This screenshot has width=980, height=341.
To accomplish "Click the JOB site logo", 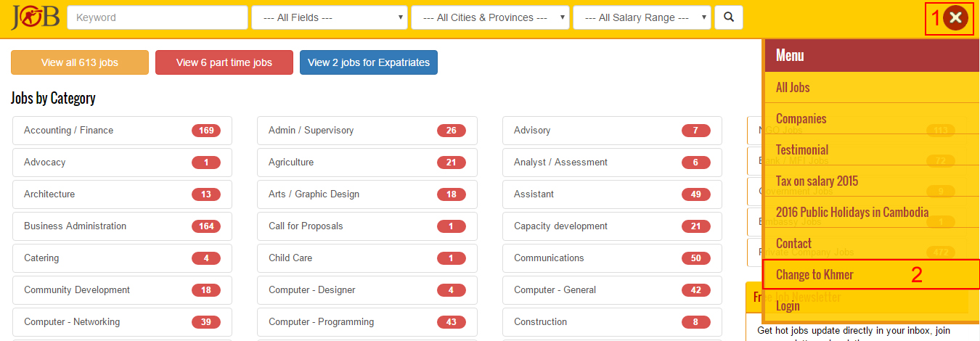I will [x=35, y=17].
